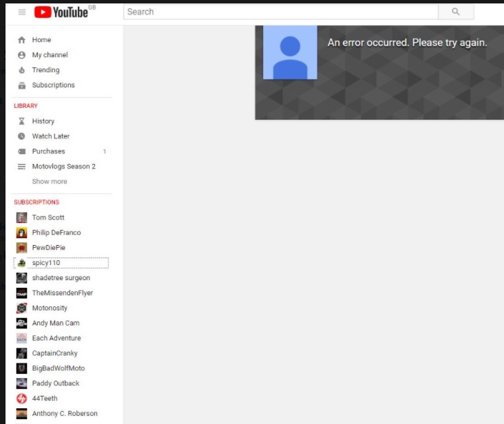
Task: Open Tom Scott subscription
Action: pyautogui.click(x=48, y=218)
